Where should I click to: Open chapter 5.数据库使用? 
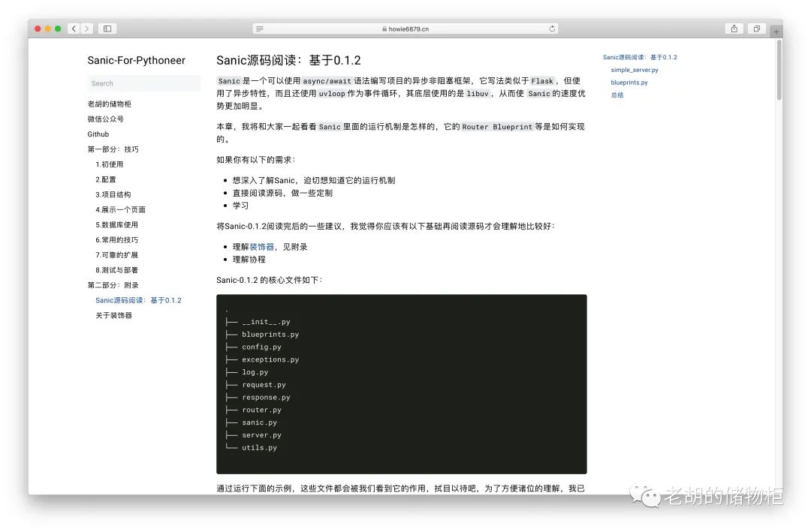116,225
